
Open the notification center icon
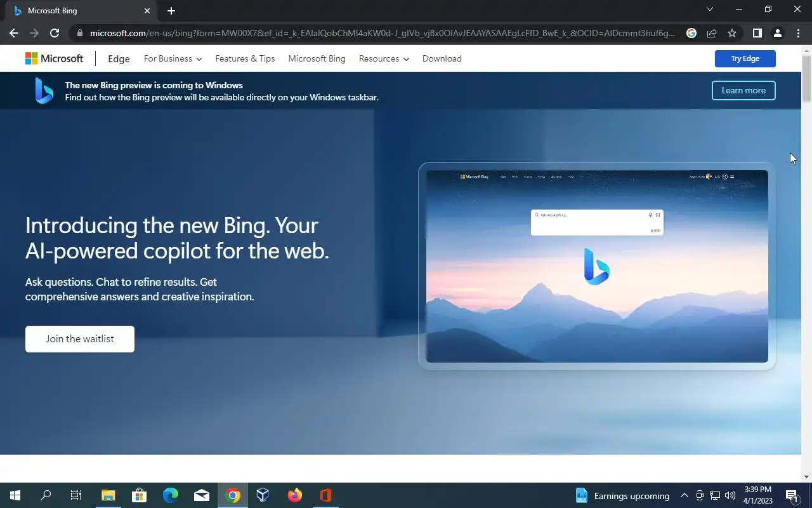coord(792,495)
